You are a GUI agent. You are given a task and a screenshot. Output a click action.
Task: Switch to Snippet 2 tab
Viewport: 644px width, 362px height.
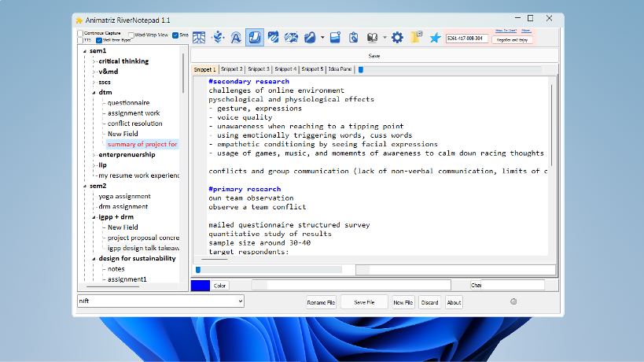pos(232,69)
